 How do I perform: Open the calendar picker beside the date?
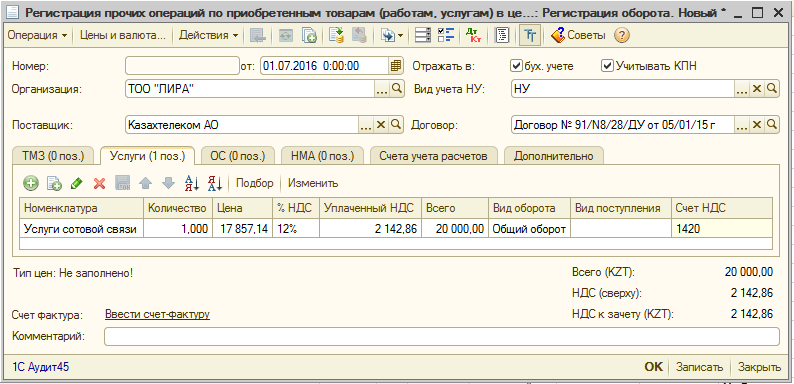(x=396, y=66)
